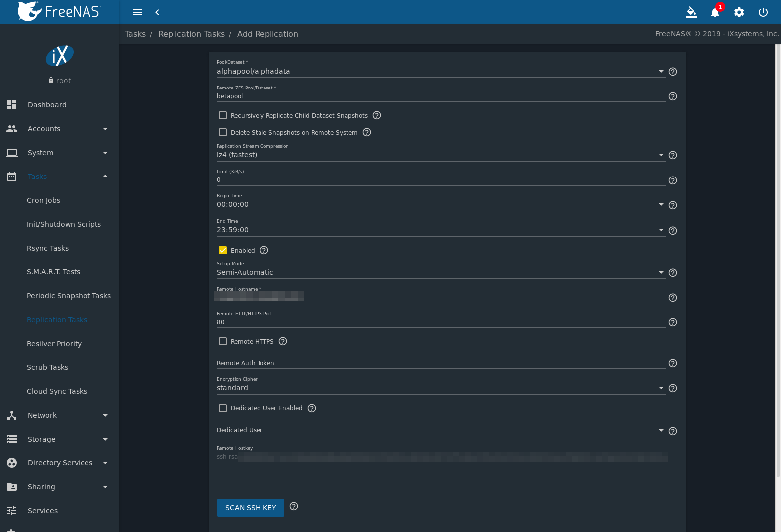The width and height of the screenshot is (781, 532).
Task: Open Dashboard from the sidebar
Action: (60, 105)
